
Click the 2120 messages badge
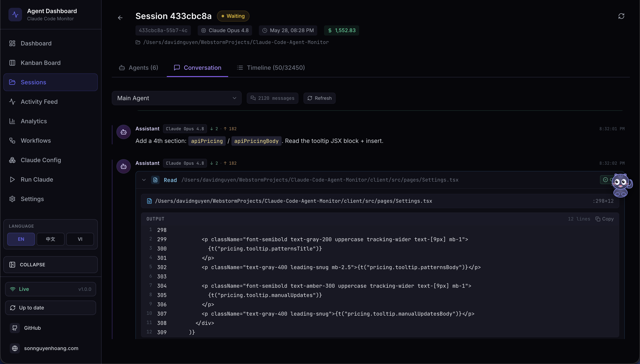click(x=272, y=98)
